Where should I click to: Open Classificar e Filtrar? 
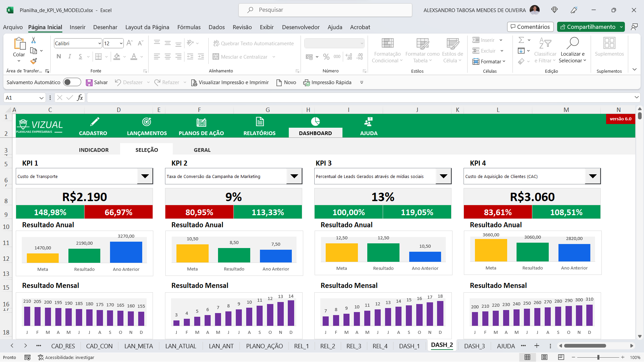click(545, 50)
